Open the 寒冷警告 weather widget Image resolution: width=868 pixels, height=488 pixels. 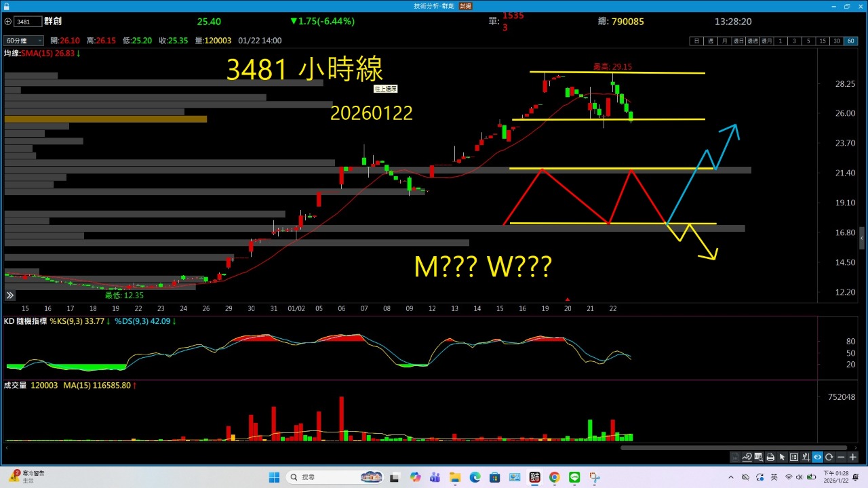(x=26, y=476)
